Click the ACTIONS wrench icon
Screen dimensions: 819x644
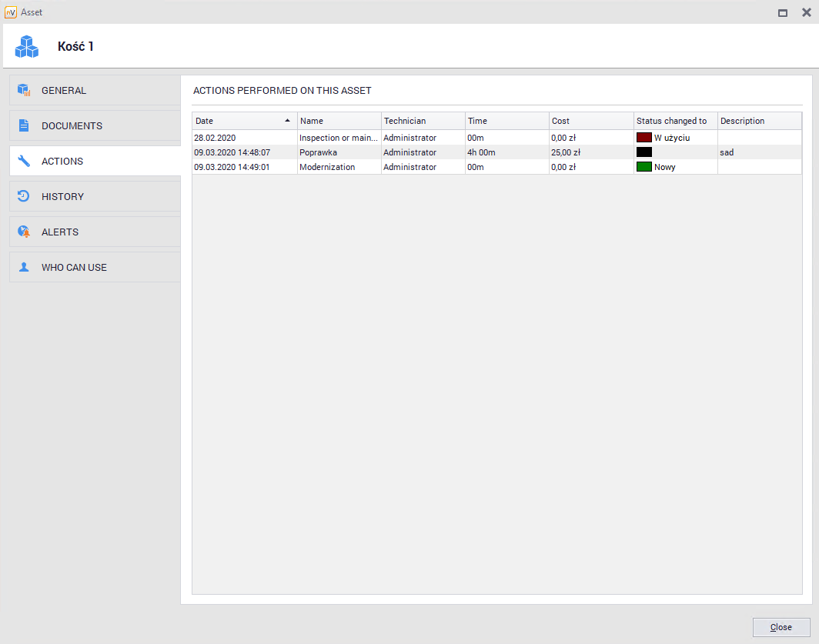coord(24,162)
